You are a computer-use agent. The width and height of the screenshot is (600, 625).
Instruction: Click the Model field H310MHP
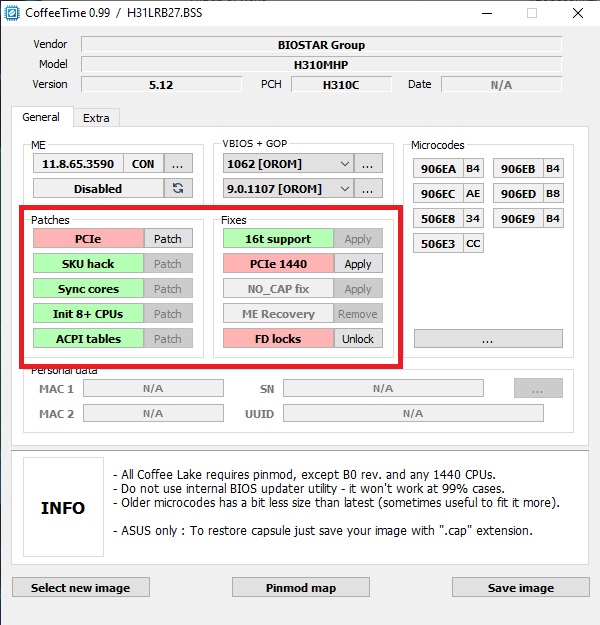click(321, 64)
